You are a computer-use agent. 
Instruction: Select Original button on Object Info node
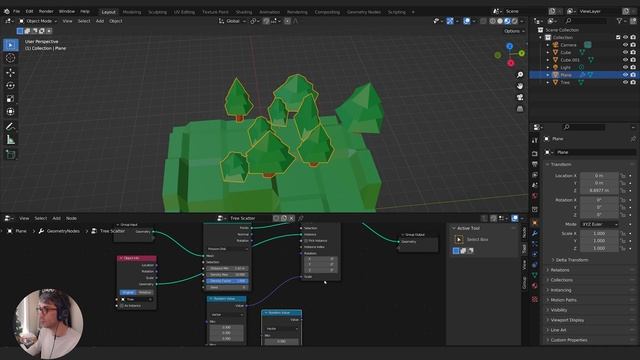pyautogui.click(x=128, y=292)
